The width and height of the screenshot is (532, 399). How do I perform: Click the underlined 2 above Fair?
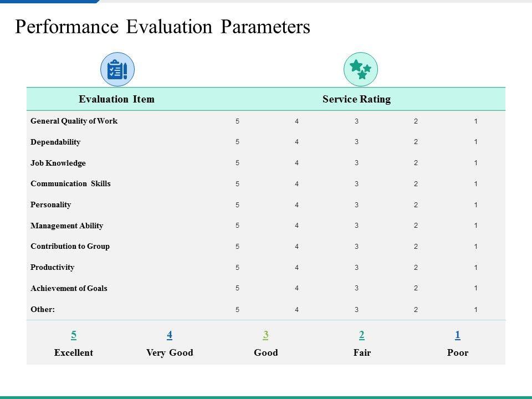[x=362, y=335]
